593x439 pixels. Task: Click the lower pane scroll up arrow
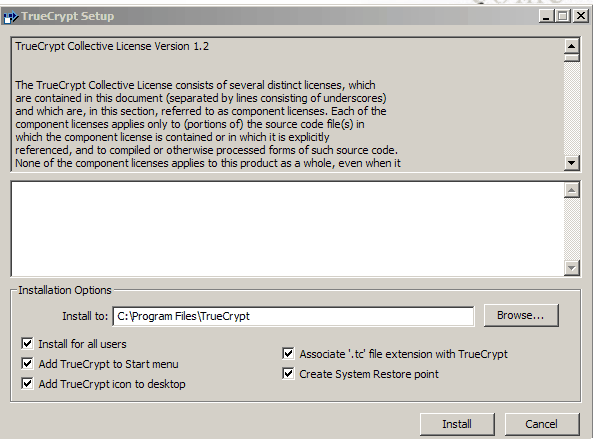click(572, 190)
